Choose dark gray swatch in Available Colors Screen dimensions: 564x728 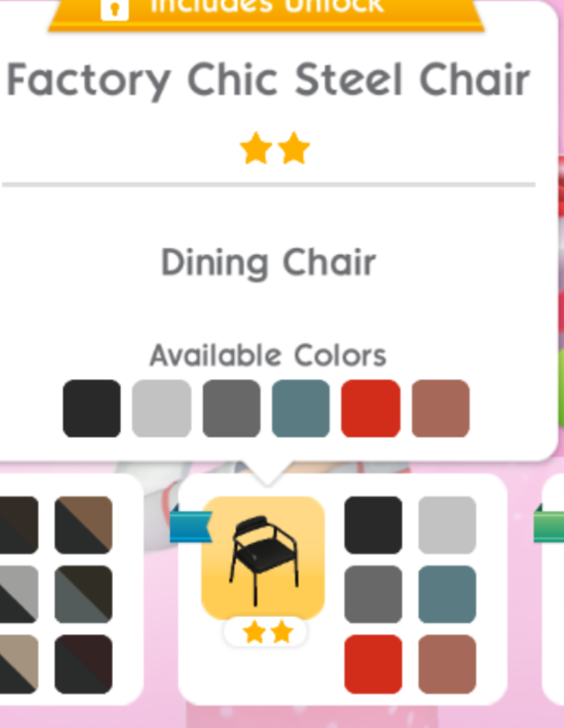(x=232, y=408)
